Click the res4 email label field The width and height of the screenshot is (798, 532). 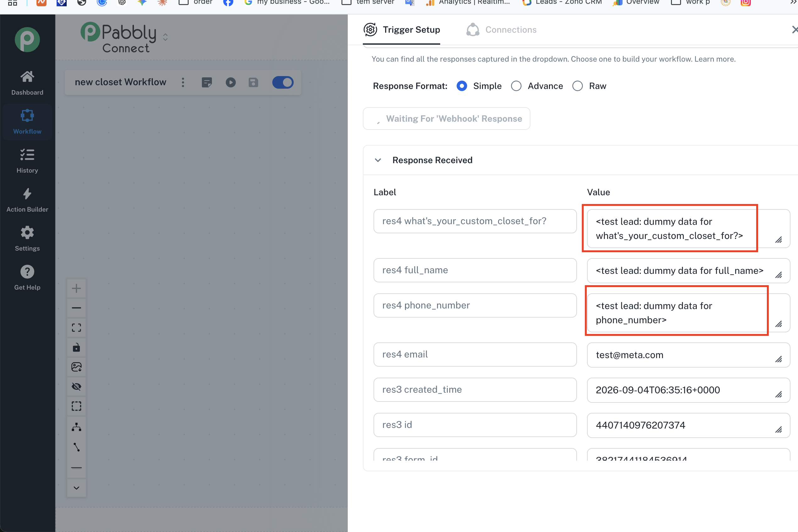coord(475,354)
